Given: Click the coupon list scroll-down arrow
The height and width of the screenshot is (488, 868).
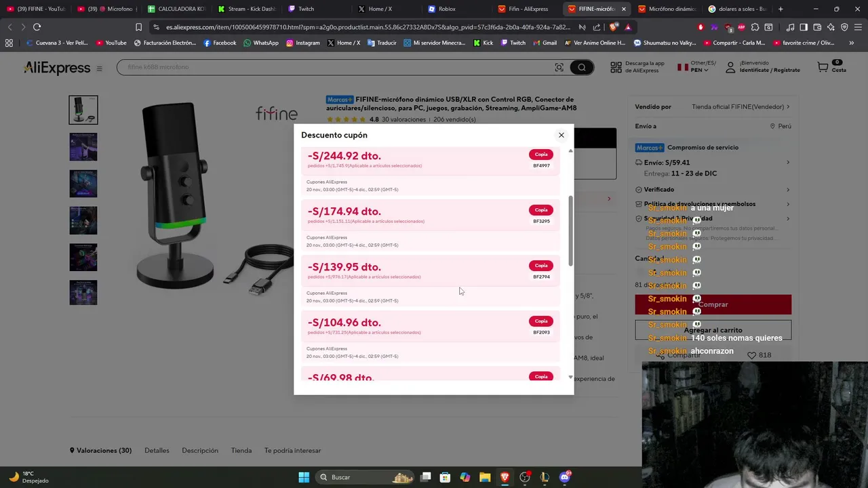Looking at the screenshot, I should 570,378.
